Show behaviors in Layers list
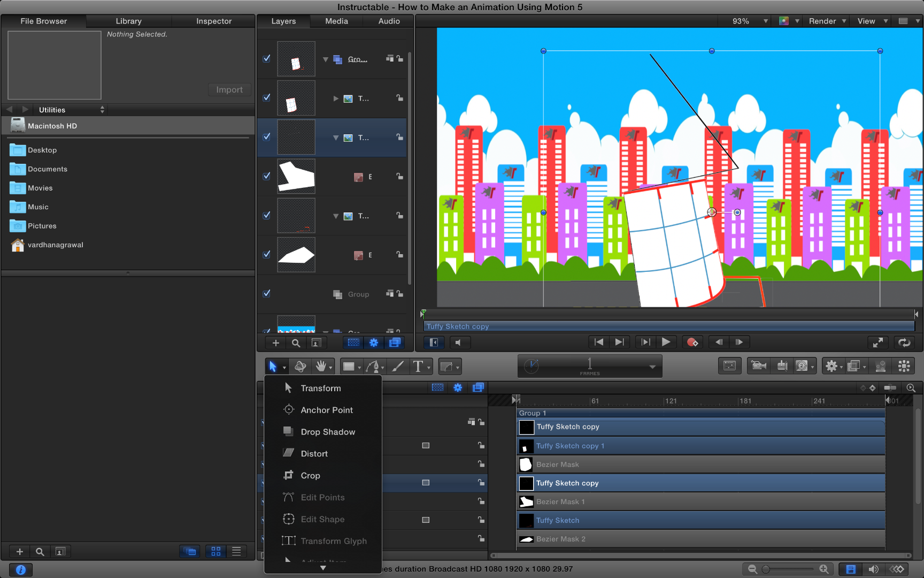Image resolution: width=924 pixels, height=578 pixels. tap(374, 343)
